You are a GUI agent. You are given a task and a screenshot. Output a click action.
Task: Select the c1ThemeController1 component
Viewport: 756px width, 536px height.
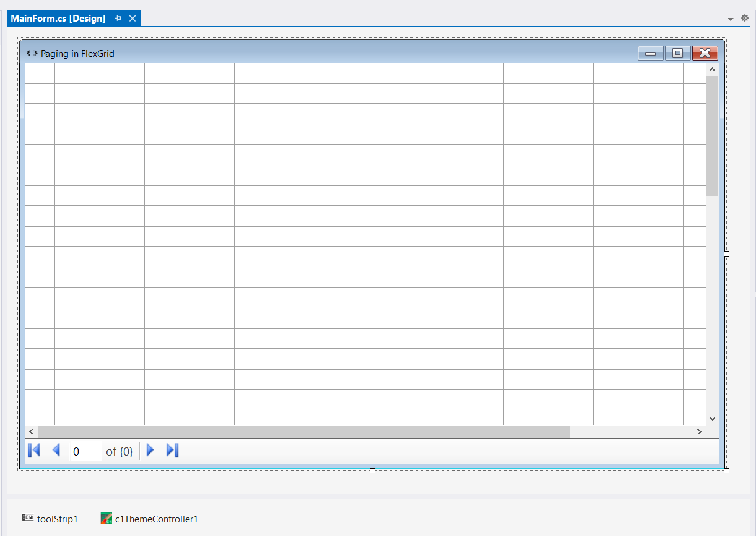(x=149, y=519)
